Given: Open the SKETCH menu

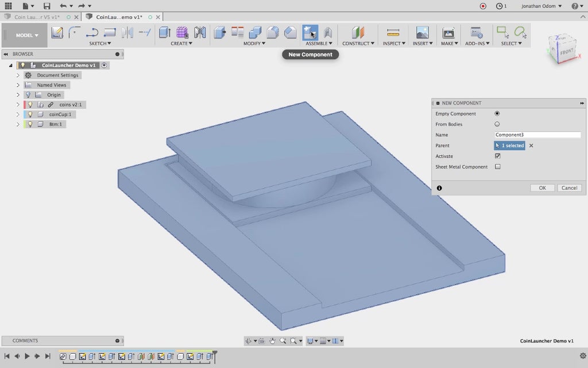Looking at the screenshot, I should [100, 44].
